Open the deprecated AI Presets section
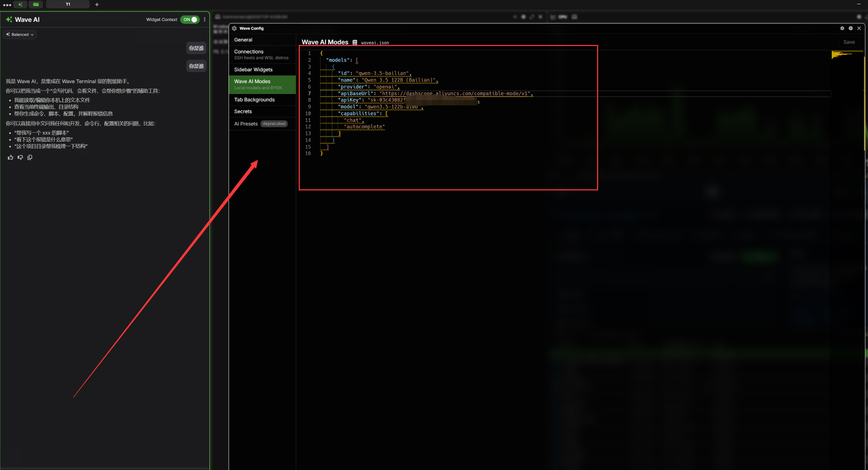Viewport: 868px width, 470px height. [262, 124]
